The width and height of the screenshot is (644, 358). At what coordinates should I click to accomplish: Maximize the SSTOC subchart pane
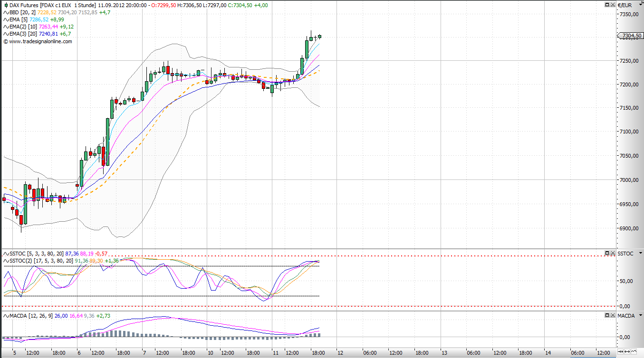607,253
